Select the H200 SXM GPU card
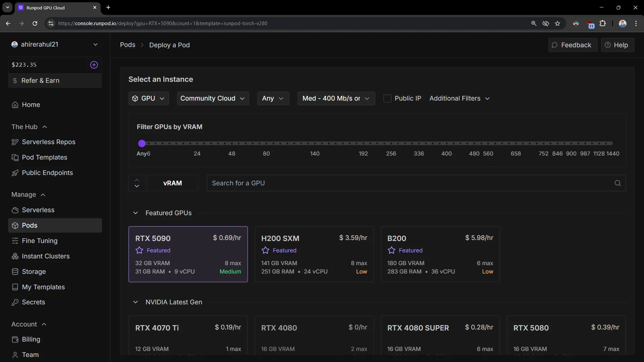This screenshot has width=644, height=362. pos(314,254)
